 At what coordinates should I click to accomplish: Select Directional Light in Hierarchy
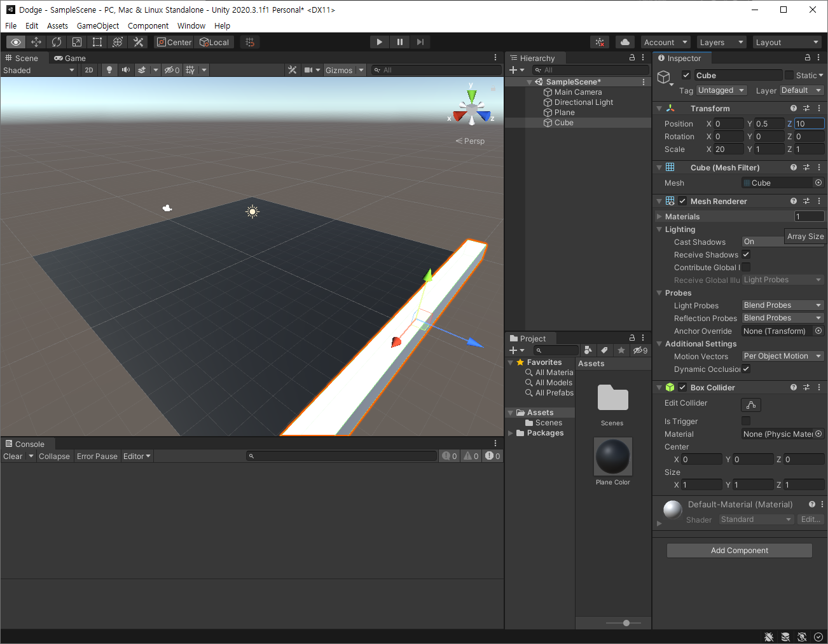(577, 102)
